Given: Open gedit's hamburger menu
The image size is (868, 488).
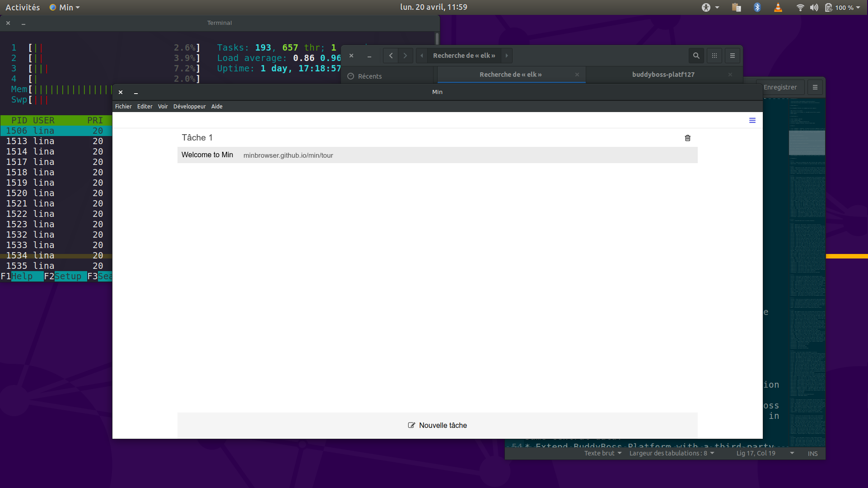Looking at the screenshot, I should click(x=815, y=87).
